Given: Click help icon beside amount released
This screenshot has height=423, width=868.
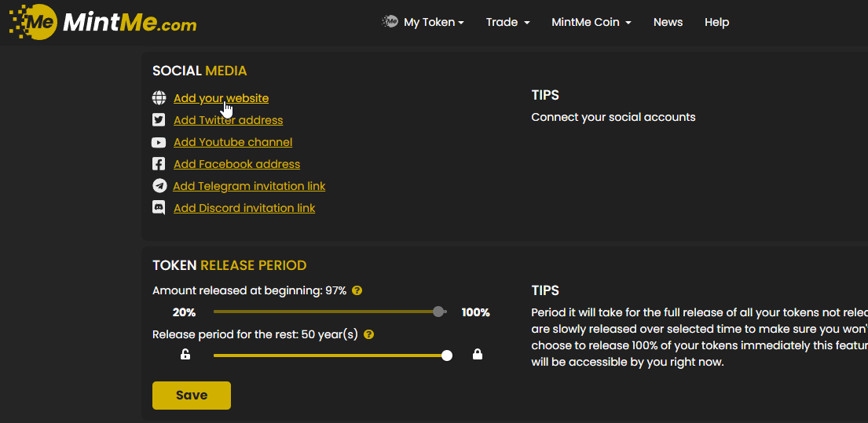Looking at the screenshot, I should (x=357, y=290).
